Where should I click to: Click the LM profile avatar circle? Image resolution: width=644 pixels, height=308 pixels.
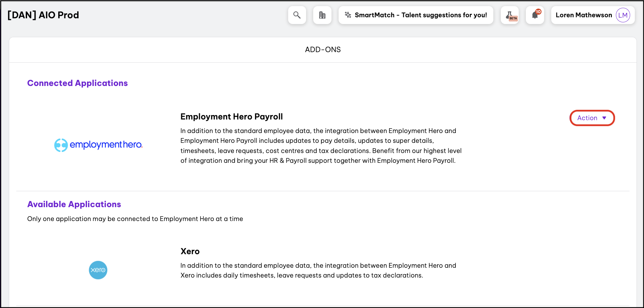pos(623,15)
